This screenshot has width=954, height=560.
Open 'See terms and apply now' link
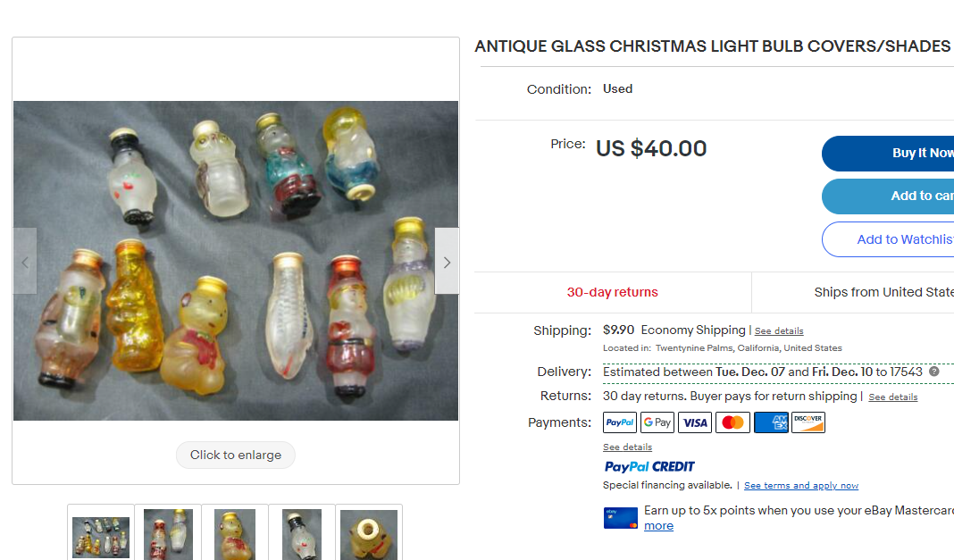tap(800, 486)
